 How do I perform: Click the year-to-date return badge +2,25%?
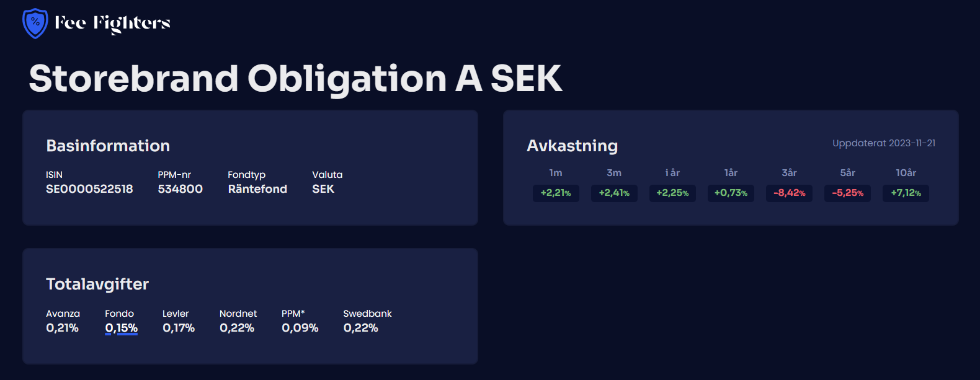pyautogui.click(x=672, y=193)
